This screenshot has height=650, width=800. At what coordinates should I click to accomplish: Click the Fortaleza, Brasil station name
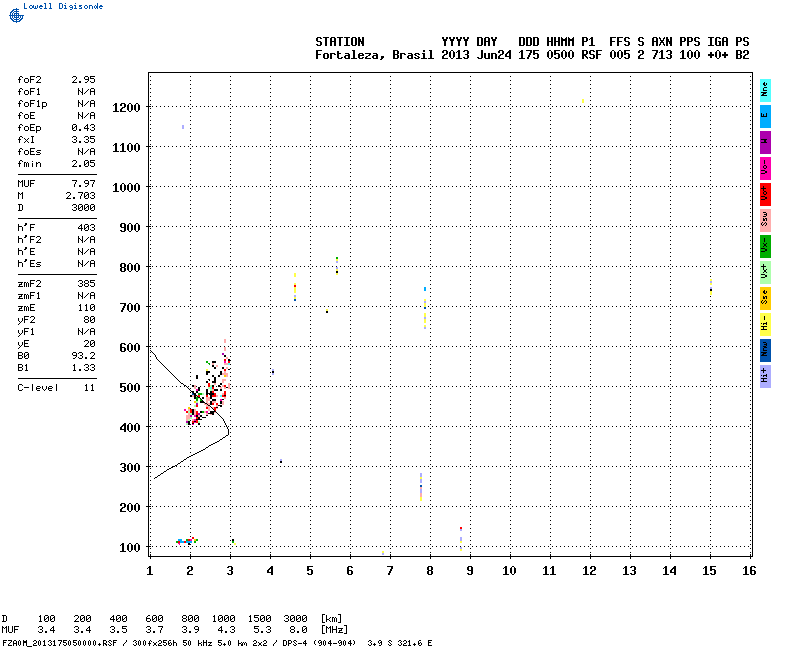[x=374, y=55]
